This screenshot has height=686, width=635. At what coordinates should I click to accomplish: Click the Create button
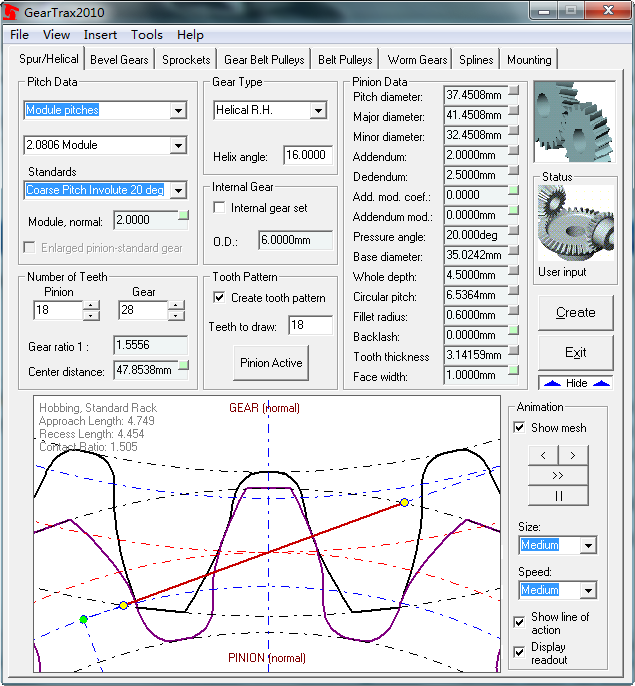point(575,312)
